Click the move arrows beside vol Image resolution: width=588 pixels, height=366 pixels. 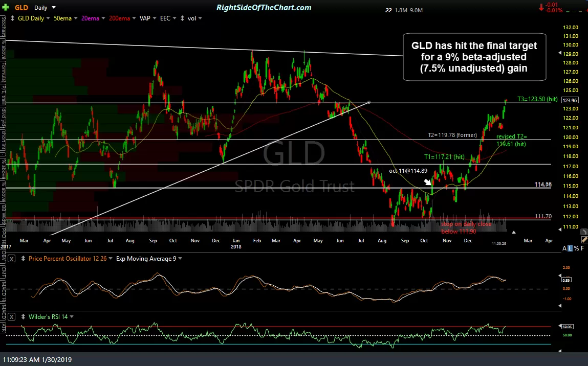182,18
